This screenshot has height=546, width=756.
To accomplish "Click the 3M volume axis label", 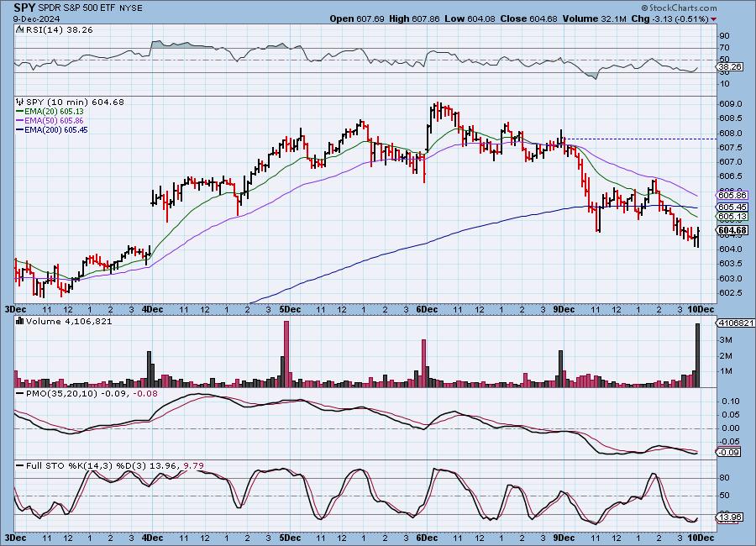I will [726, 340].
